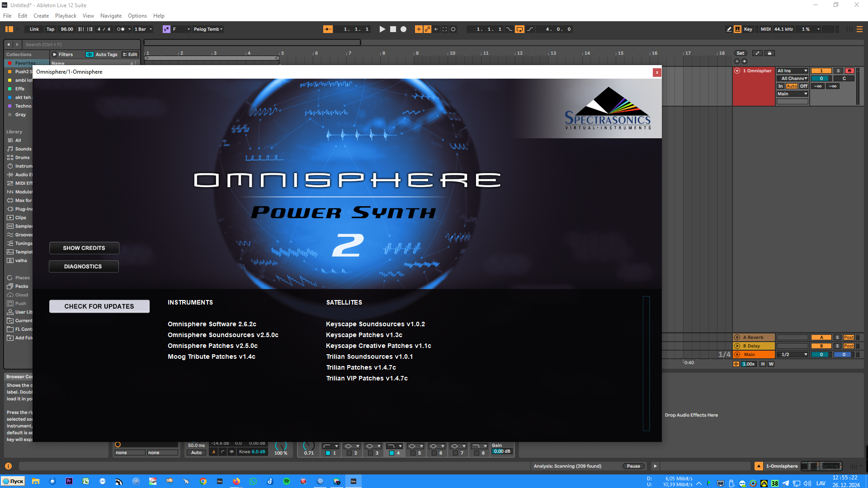Open the File menu
This screenshot has width=868, height=488.
pyautogui.click(x=7, y=16)
